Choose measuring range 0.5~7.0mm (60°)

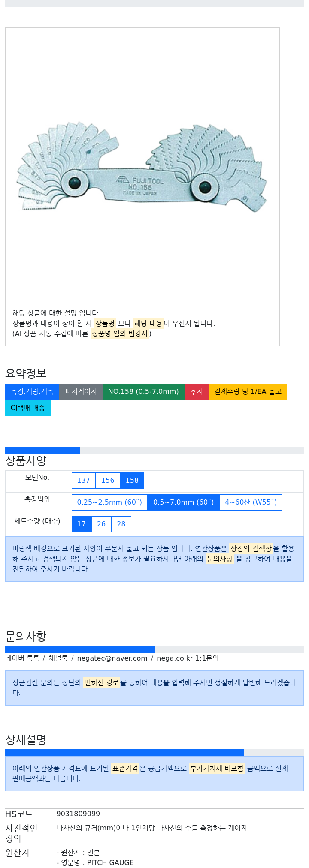point(183,502)
